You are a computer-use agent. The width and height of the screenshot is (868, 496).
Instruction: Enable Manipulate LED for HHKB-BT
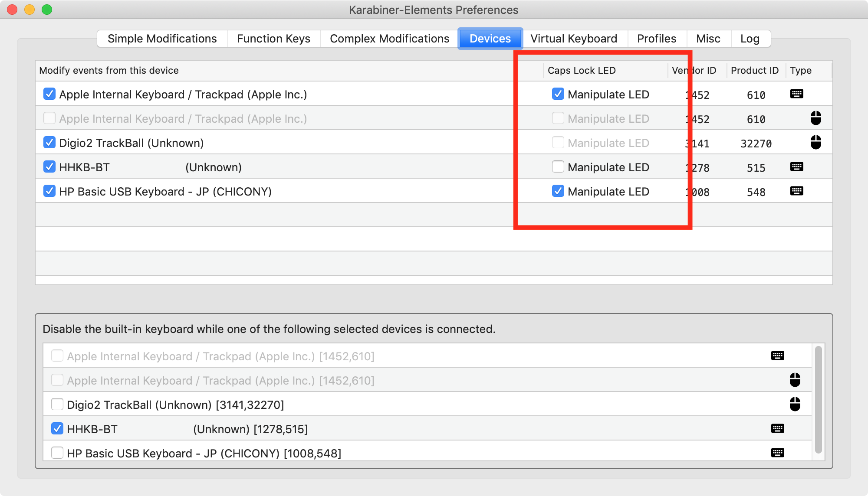[x=558, y=167]
